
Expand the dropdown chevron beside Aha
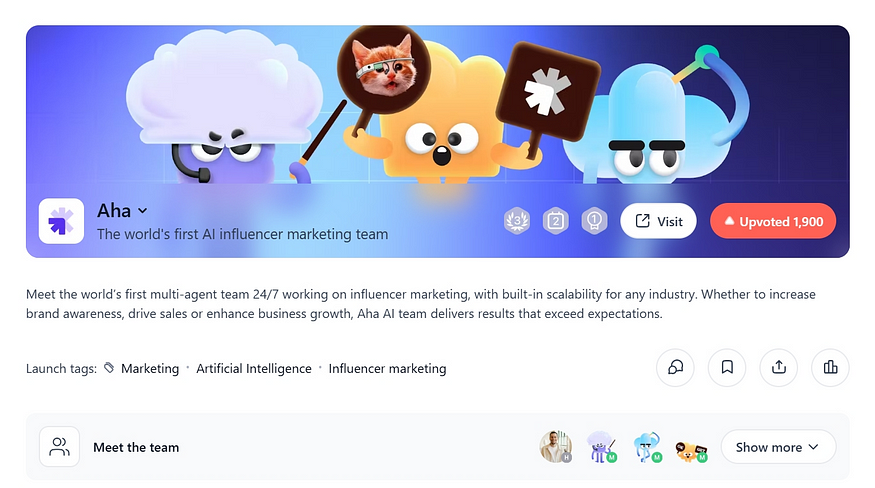coord(143,211)
